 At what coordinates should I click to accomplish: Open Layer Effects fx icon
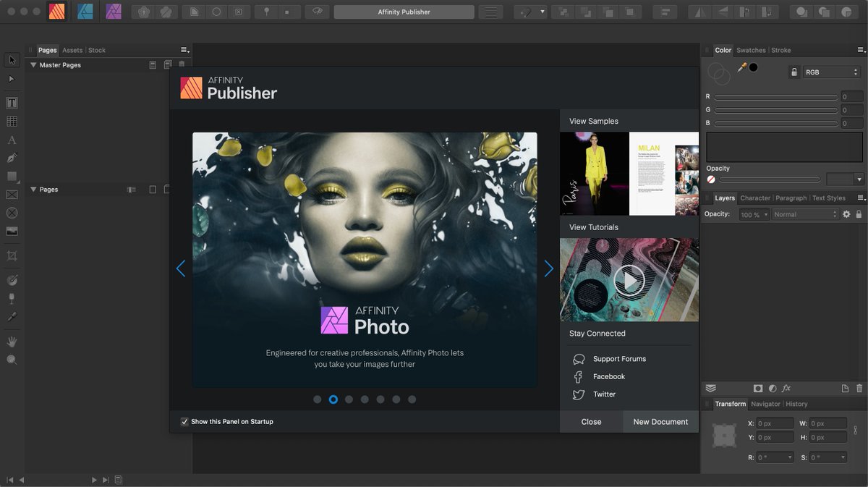coord(786,389)
